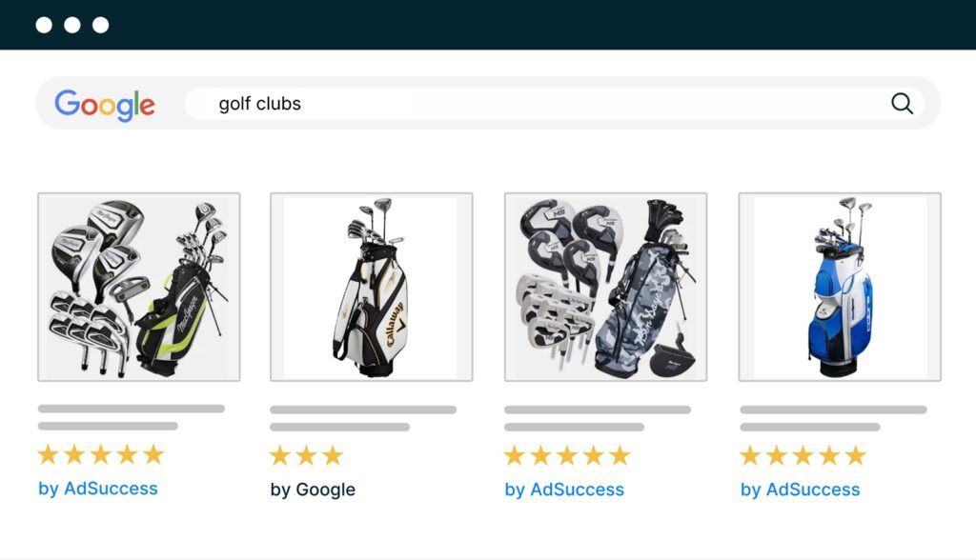
Task: Open the camo golf club set thumbnail
Action: [x=605, y=286]
